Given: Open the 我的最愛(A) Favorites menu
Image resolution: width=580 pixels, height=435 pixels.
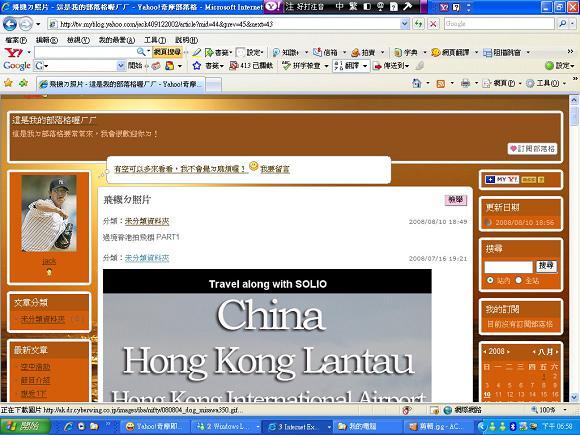Looking at the screenshot, I should (117, 40).
